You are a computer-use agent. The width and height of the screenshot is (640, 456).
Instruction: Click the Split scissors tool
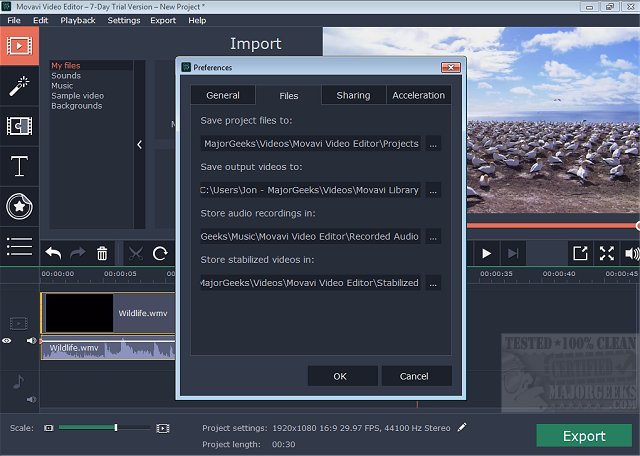click(136, 254)
